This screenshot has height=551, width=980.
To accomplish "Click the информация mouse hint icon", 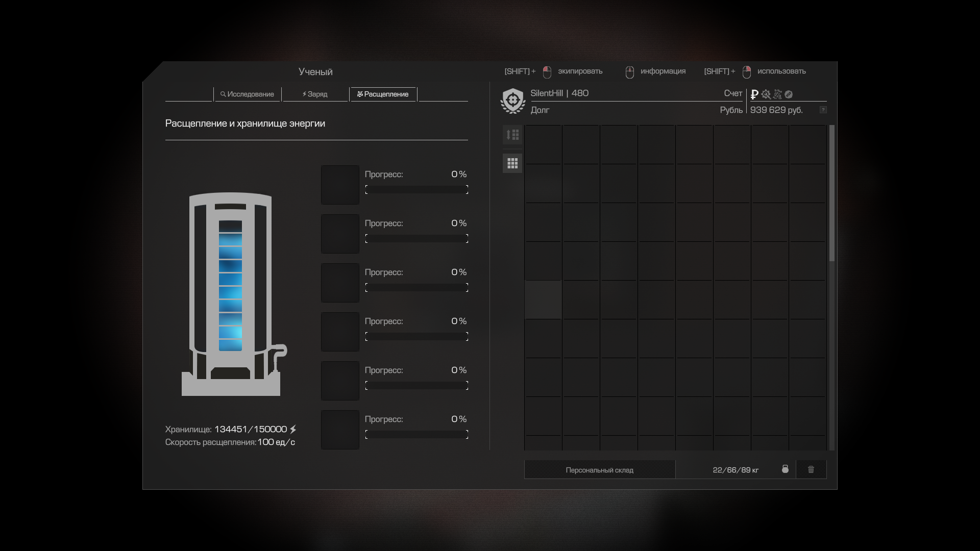I will pyautogui.click(x=630, y=72).
